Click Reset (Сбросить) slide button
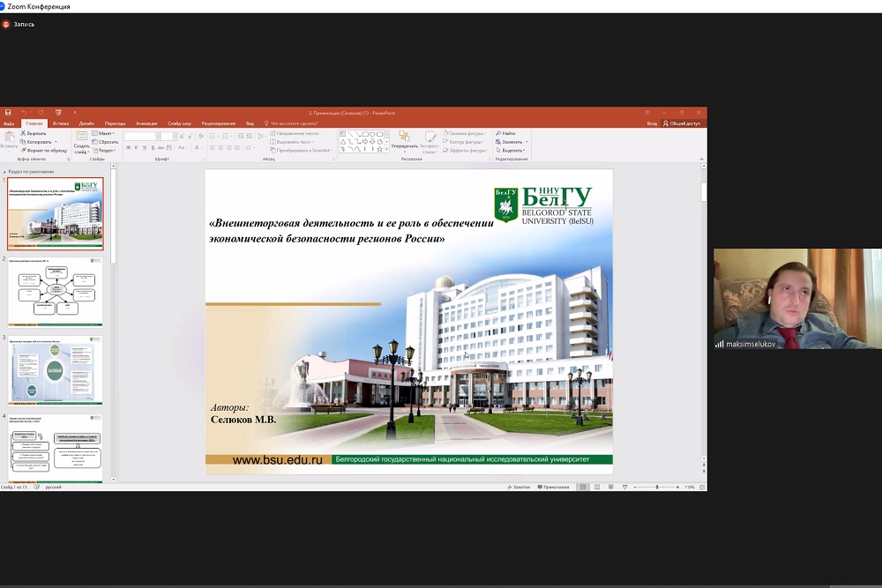This screenshot has height=588, width=882. (x=107, y=142)
